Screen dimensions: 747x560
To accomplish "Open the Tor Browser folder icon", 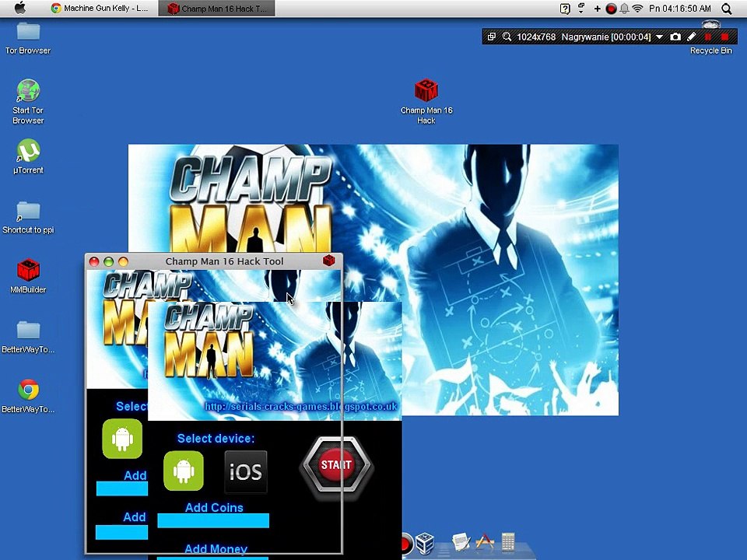I will (x=28, y=31).
